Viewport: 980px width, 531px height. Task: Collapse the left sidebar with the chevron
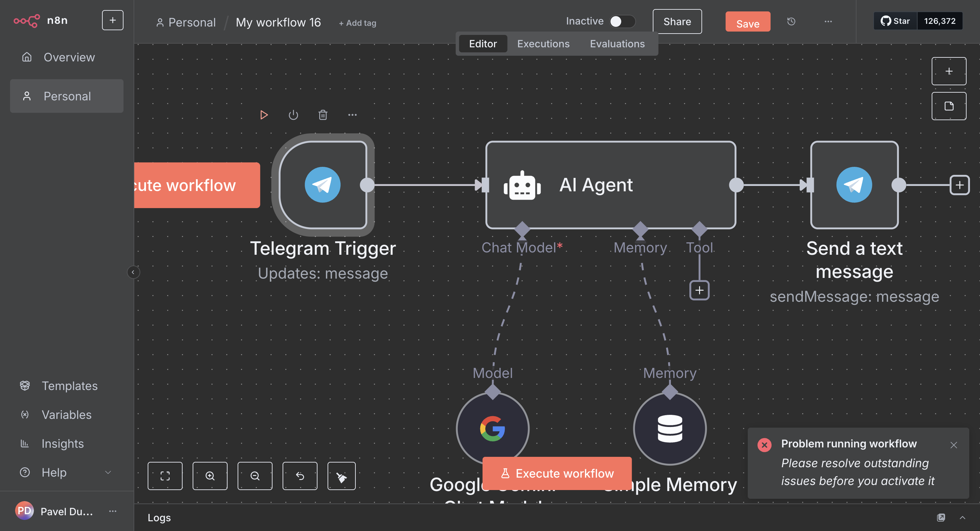tap(133, 272)
